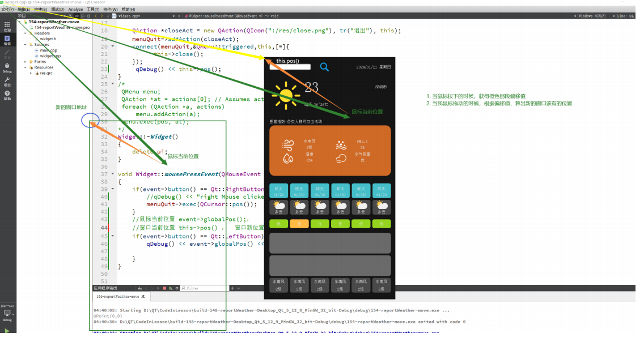
Task: Open widget.h in project tree
Action: 48,39
